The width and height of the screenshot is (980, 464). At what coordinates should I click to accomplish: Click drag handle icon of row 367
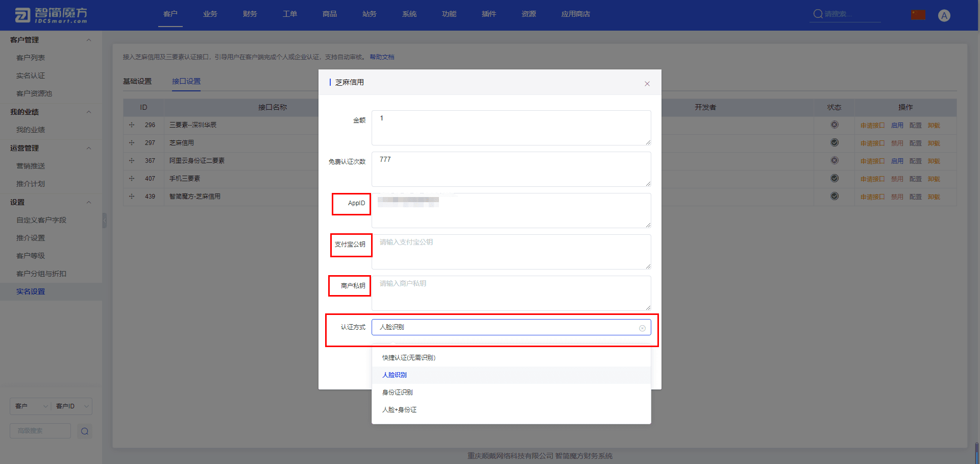132,161
